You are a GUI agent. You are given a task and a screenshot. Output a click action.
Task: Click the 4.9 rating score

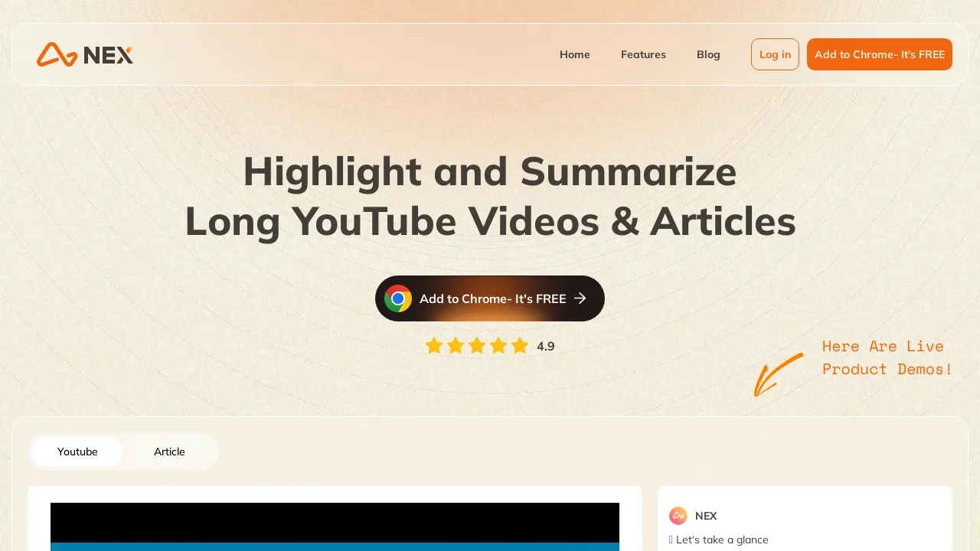[546, 347]
